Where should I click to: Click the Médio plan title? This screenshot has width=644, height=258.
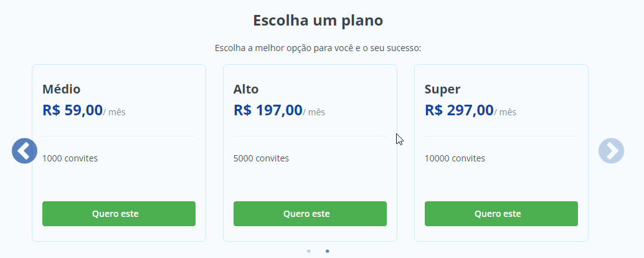pyautogui.click(x=62, y=89)
